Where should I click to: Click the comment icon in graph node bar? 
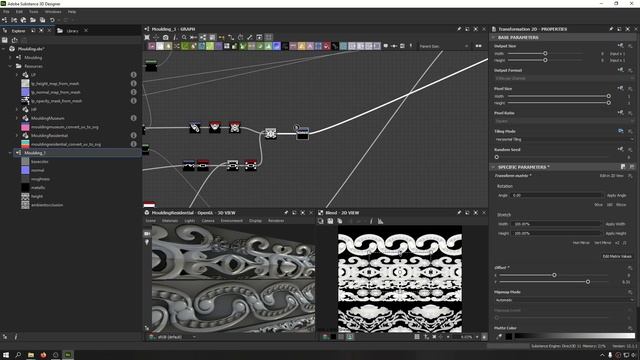coord(385,46)
